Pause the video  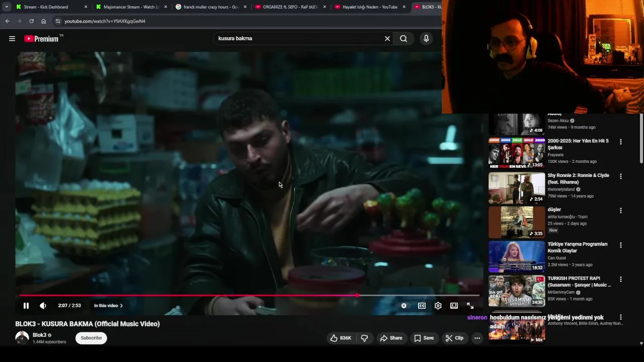point(26,306)
